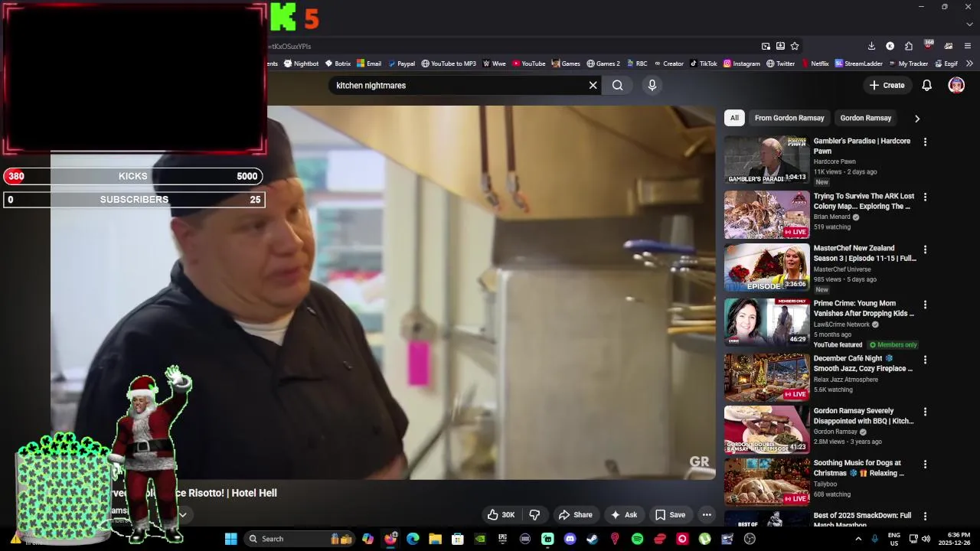The image size is (980, 551).
Task: Like the video (30K)
Action: [x=501, y=515]
